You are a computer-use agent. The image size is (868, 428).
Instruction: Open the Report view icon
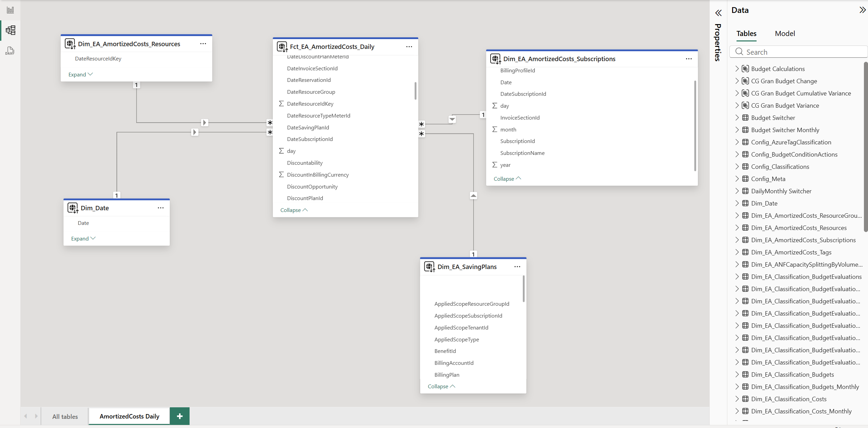click(x=10, y=10)
